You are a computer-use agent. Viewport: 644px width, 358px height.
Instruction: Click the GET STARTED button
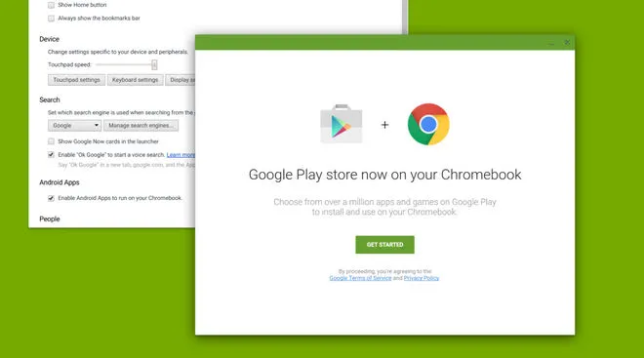[x=384, y=245]
